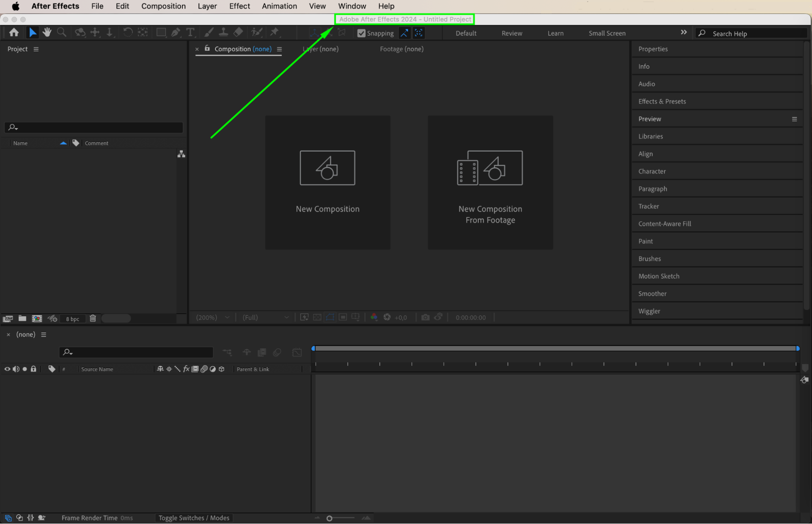Select the Pen tool
812x524 pixels.
[x=175, y=33]
